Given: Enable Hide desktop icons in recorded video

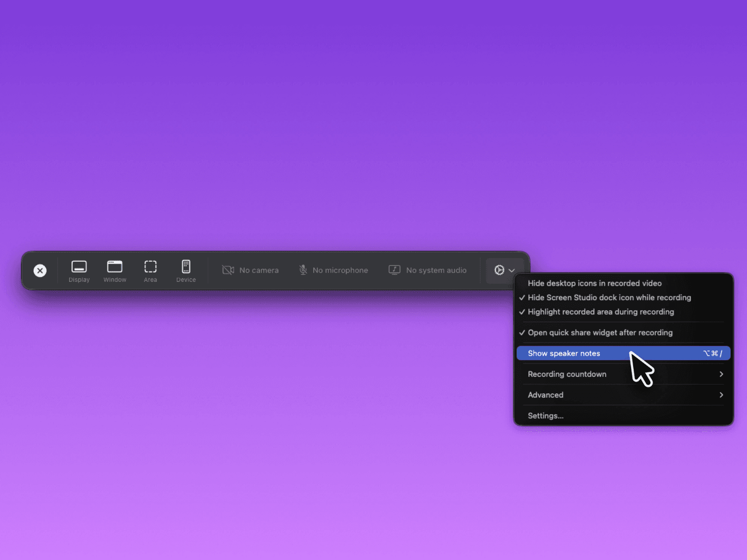Looking at the screenshot, I should coord(594,283).
